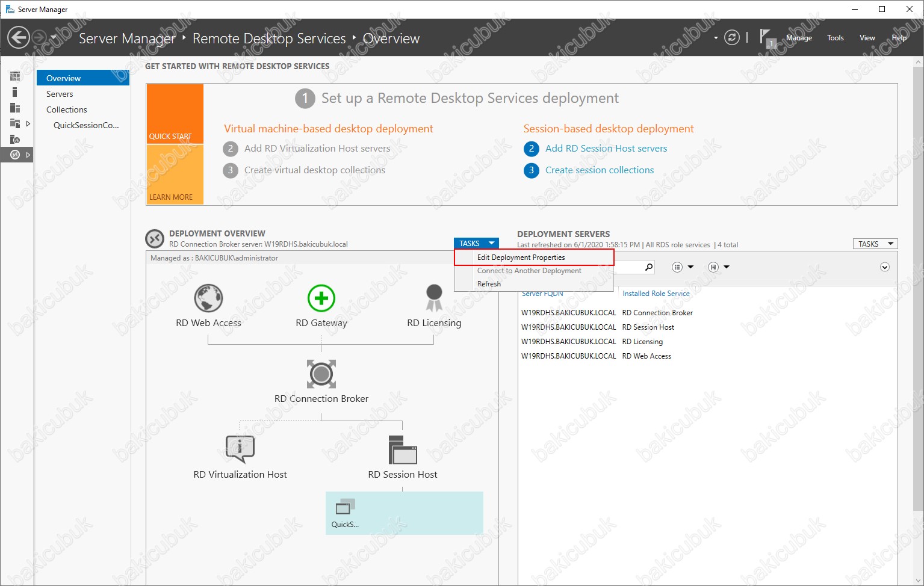Click the back navigation arrow
Screen dimensions: 924x586
(18, 37)
